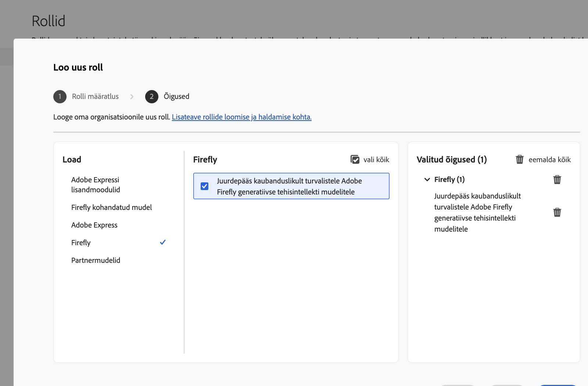
Task: Open the Õigused step
Action: pyautogui.click(x=176, y=96)
